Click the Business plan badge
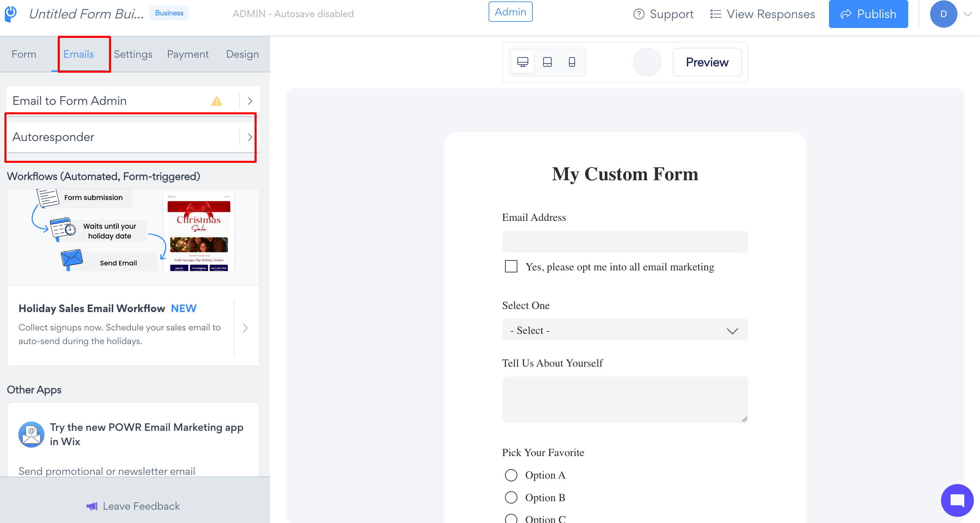 click(x=169, y=13)
